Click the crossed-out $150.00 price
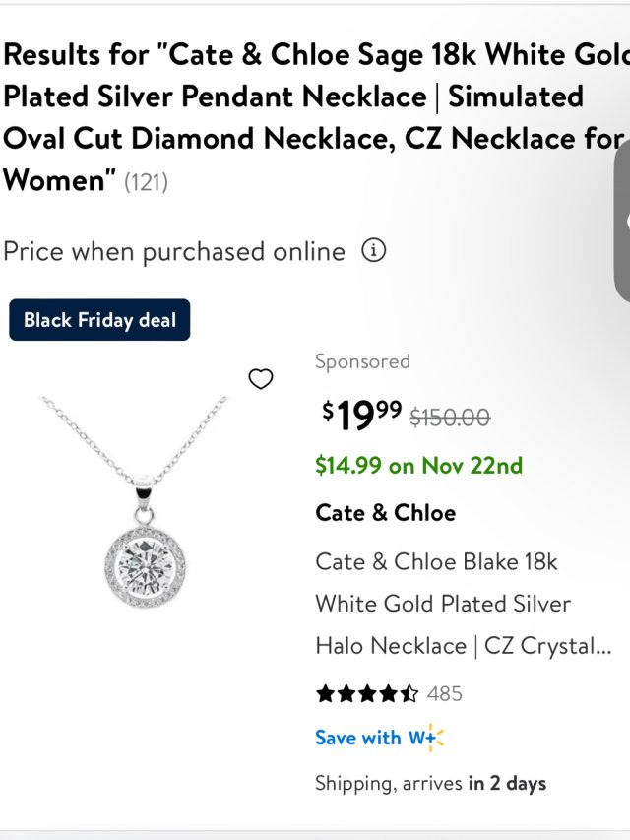This screenshot has height=840, width=630. (450, 418)
